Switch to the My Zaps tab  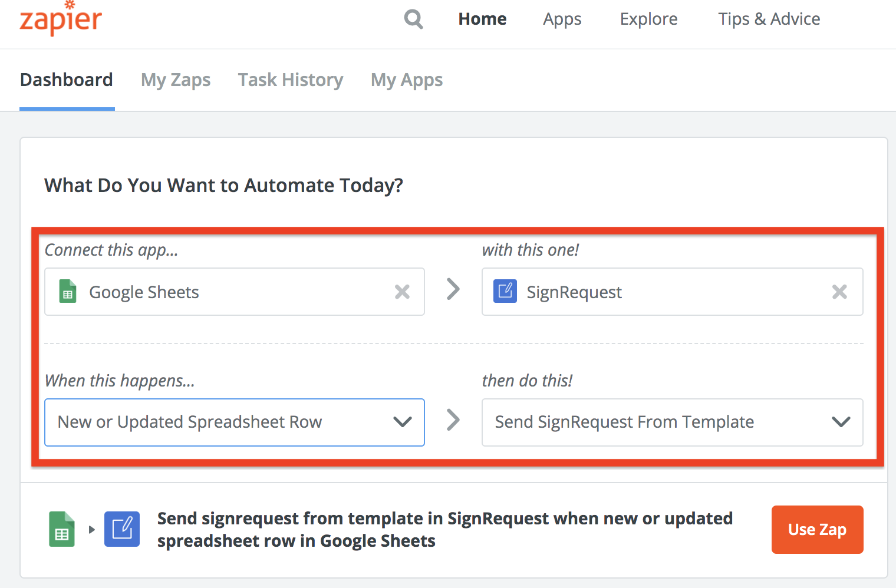pyautogui.click(x=176, y=80)
